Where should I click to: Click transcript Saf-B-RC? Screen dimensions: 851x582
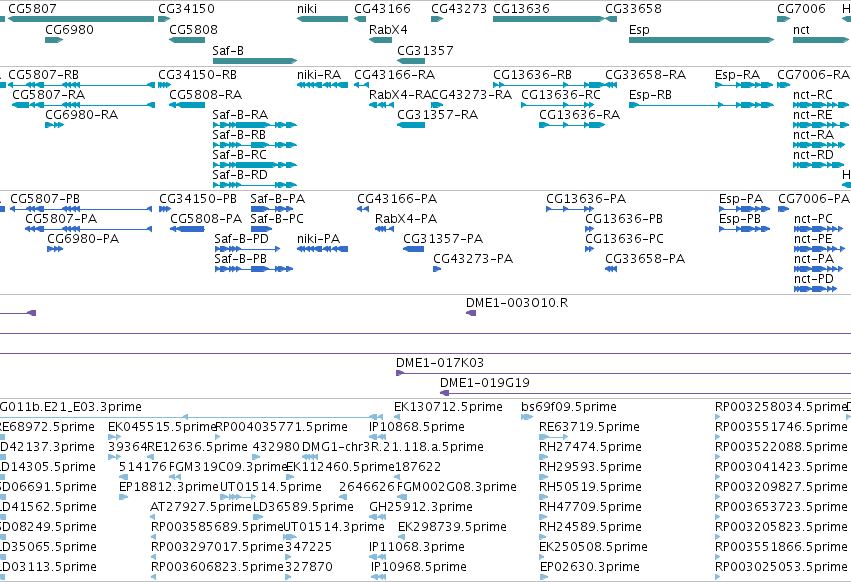[255, 165]
